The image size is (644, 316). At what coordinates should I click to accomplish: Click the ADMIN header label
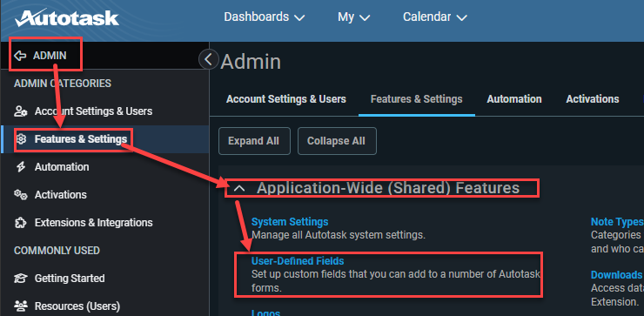[50, 56]
